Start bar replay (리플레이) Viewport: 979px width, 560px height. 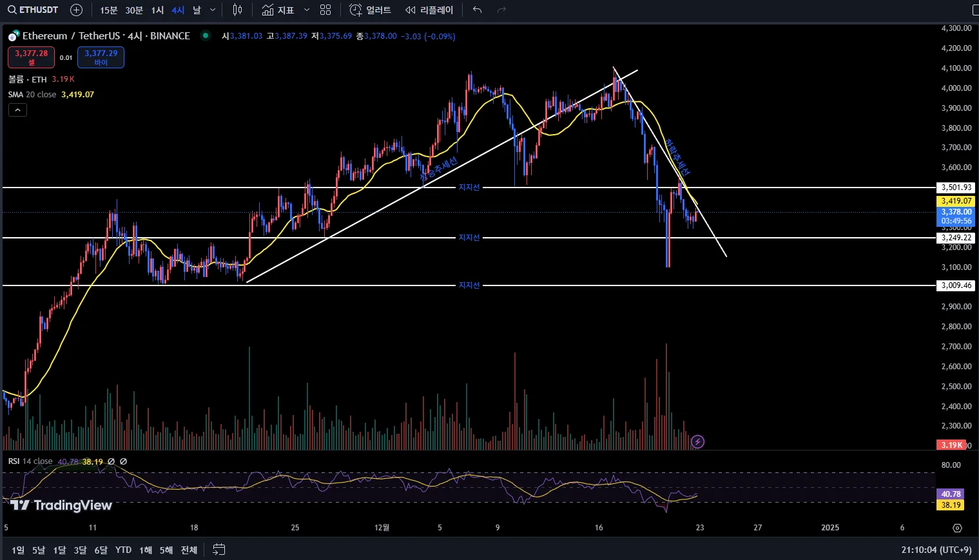(429, 10)
